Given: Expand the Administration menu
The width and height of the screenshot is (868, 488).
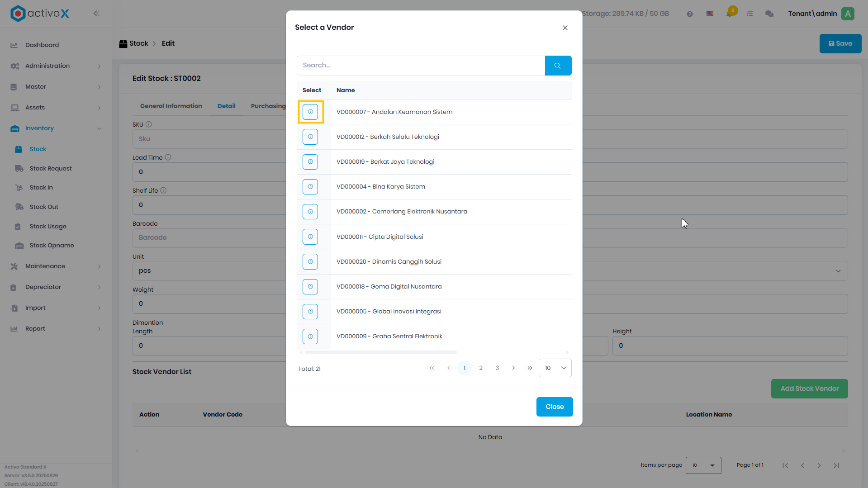Looking at the screenshot, I should point(56,66).
